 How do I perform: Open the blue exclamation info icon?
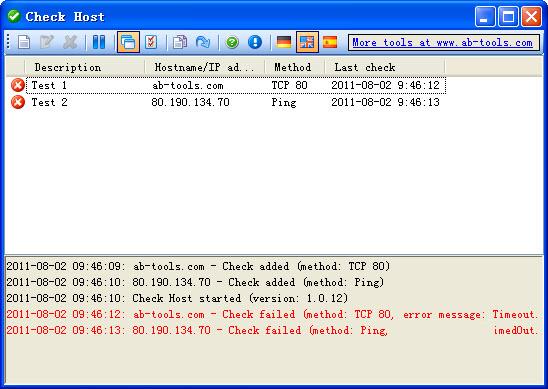(255, 42)
